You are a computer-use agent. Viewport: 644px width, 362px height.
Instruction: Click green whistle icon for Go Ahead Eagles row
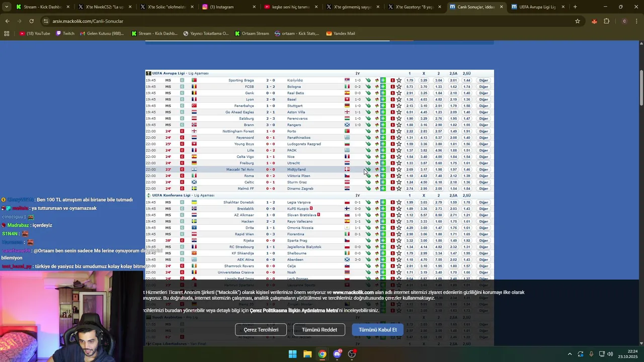[368, 112]
